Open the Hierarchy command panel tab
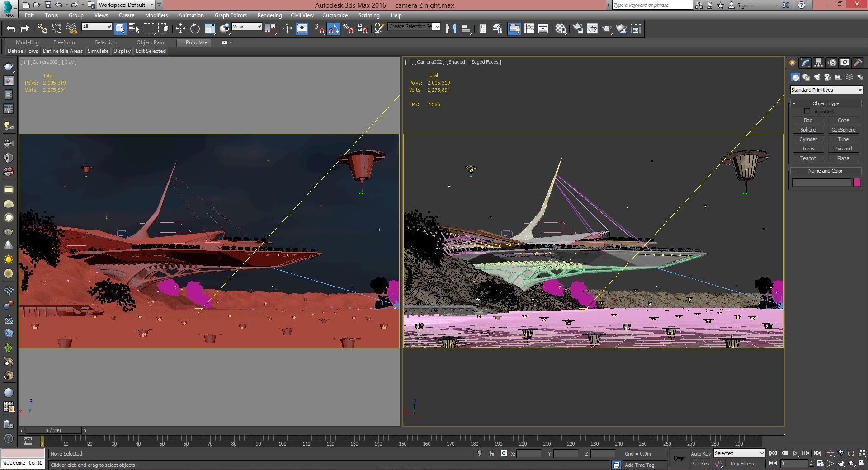868x470 pixels. click(818, 63)
